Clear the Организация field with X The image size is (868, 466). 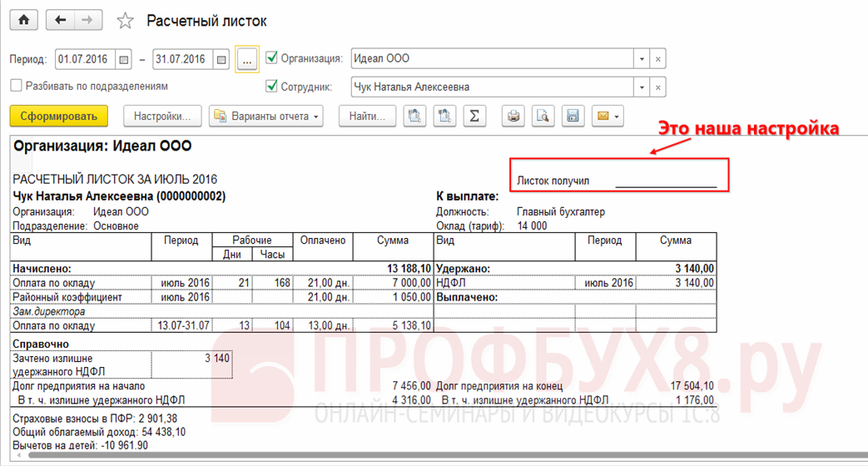point(658,59)
